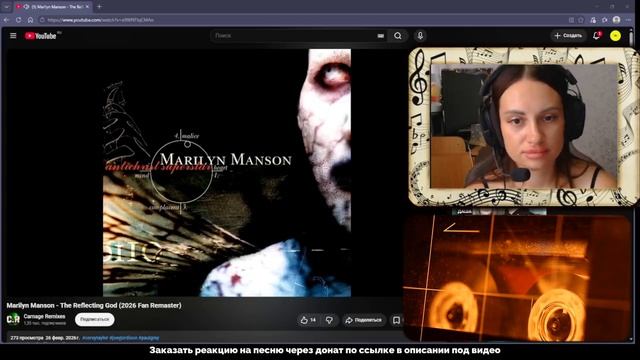640x360 pixels.
Task: Open the browser extensions puzzle icon
Action: coord(604,20)
